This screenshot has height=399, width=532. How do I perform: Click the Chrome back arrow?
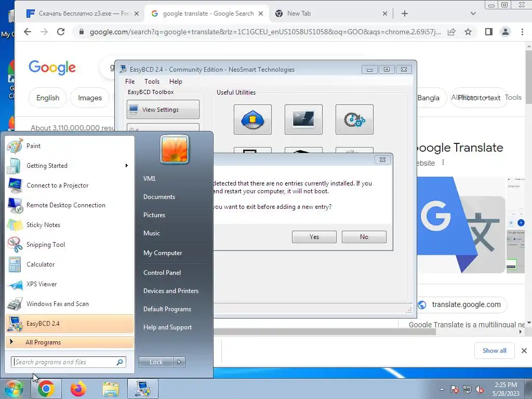tap(28, 32)
